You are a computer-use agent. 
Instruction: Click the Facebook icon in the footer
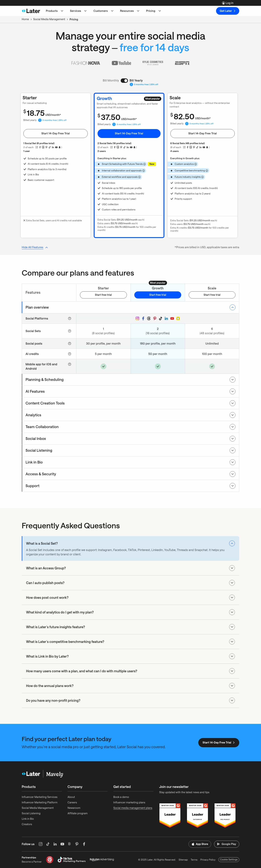tap(84, 844)
